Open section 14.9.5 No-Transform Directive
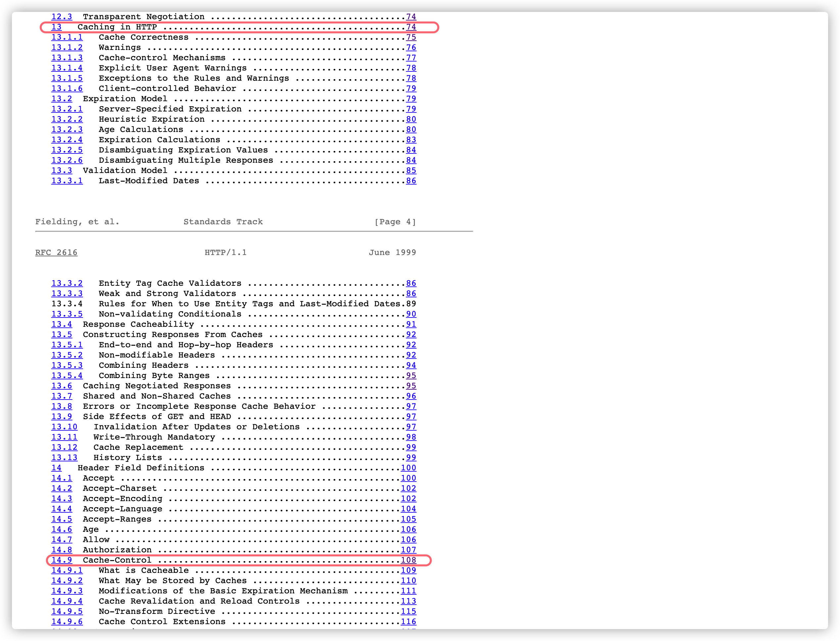Screen dimensions: 840x641 pyautogui.click(x=67, y=612)
